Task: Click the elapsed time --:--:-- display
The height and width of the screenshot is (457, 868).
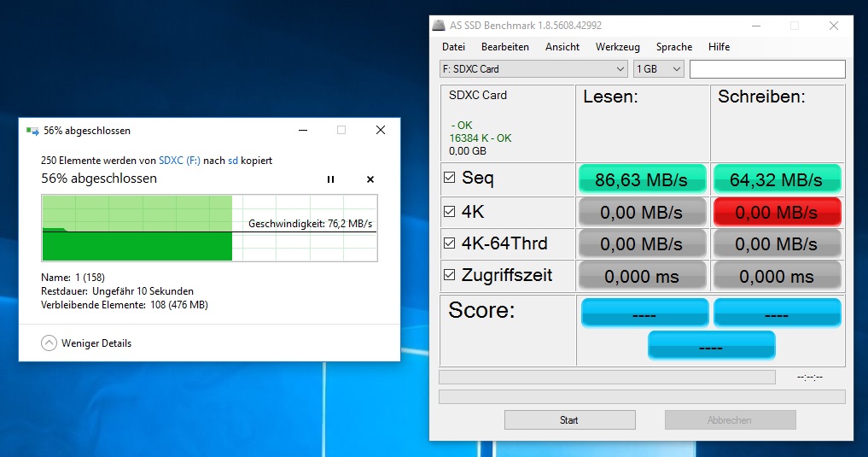Action: [810, 378]
